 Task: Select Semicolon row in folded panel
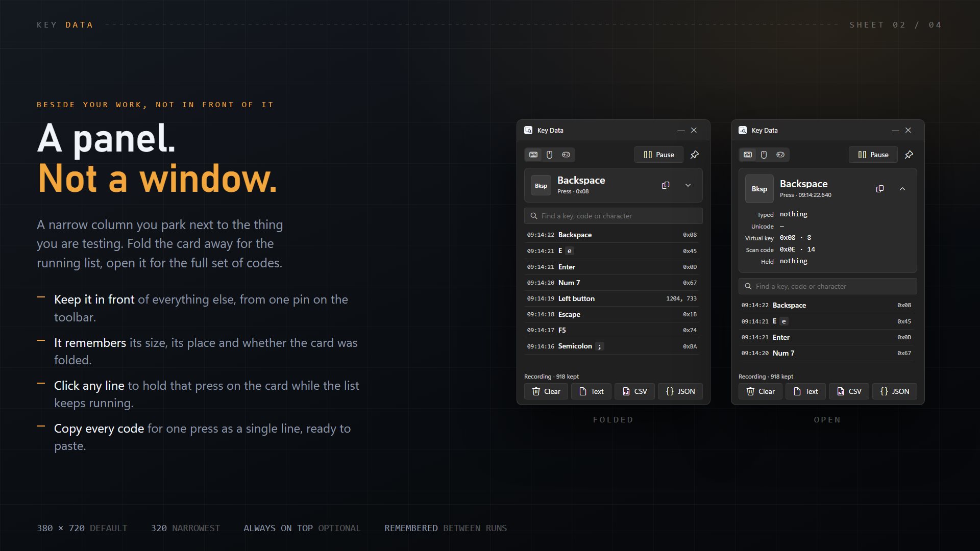(612, 346)
